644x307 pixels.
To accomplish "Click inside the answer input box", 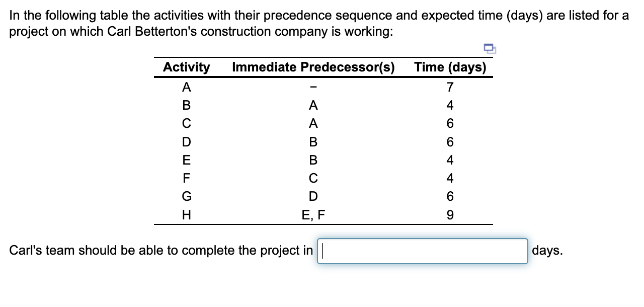I will click(x=423, y=250).
